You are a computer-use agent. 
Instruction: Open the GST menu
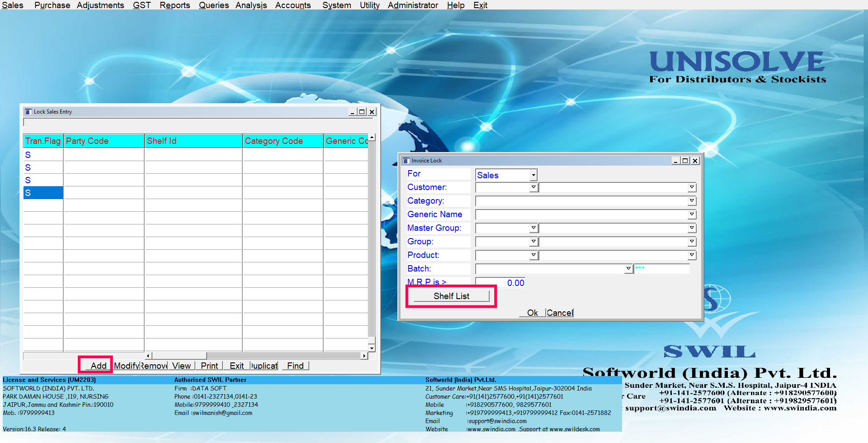coord(142,5)
